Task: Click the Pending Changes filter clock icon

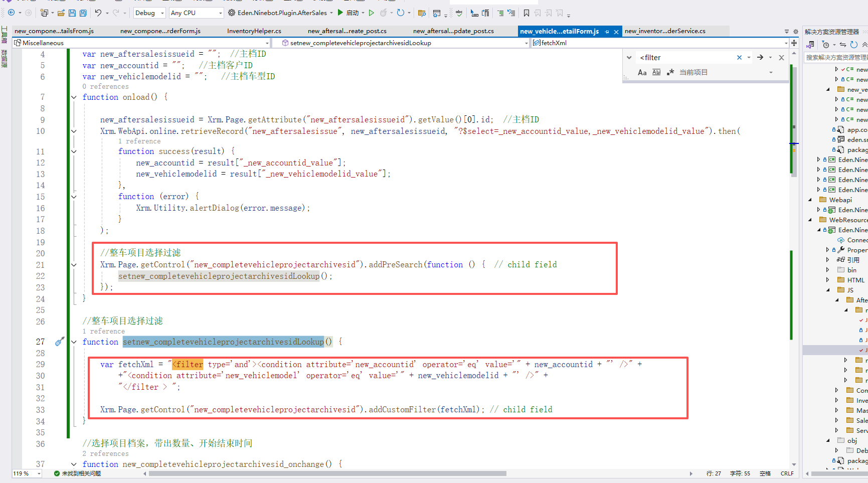Action: coord(825,45)
